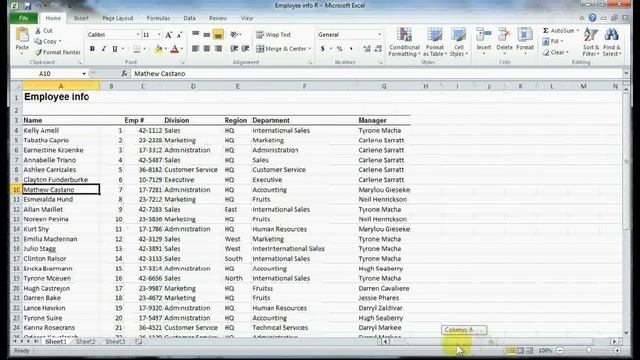Toggle Center text alignment

207,49
